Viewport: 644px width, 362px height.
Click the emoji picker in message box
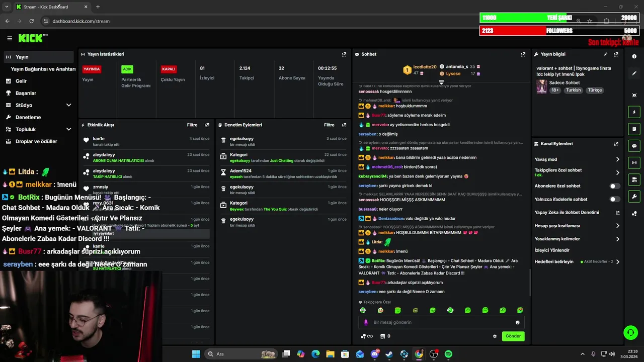517,322
